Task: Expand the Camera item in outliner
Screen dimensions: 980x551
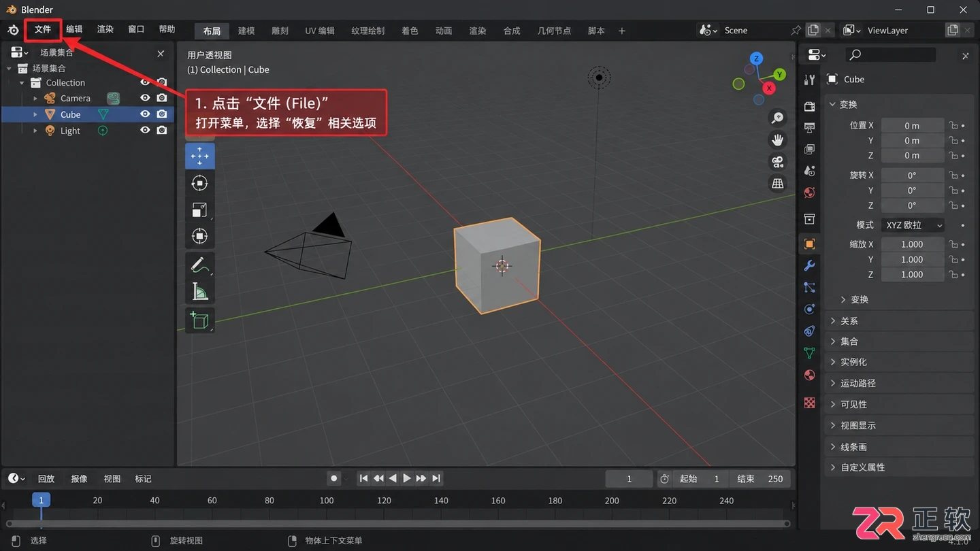Action: [35, 99]
